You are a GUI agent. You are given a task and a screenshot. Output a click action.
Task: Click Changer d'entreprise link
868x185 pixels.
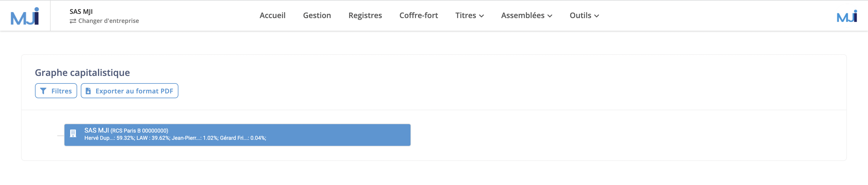pos(108,21)
